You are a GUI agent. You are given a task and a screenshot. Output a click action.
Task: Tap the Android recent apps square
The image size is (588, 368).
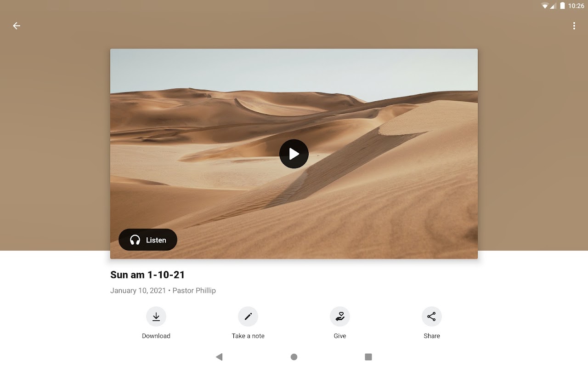pyautogui.click(x=368, y=356)
